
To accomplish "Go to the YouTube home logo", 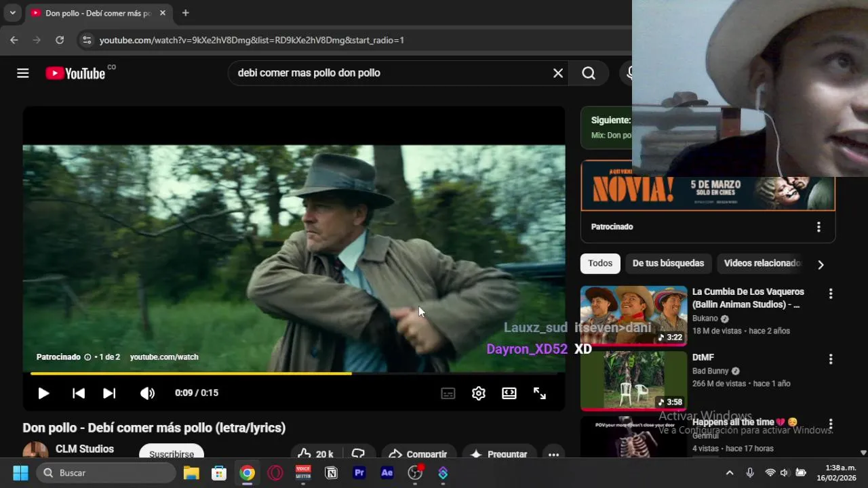I will (x=75, y=73).
